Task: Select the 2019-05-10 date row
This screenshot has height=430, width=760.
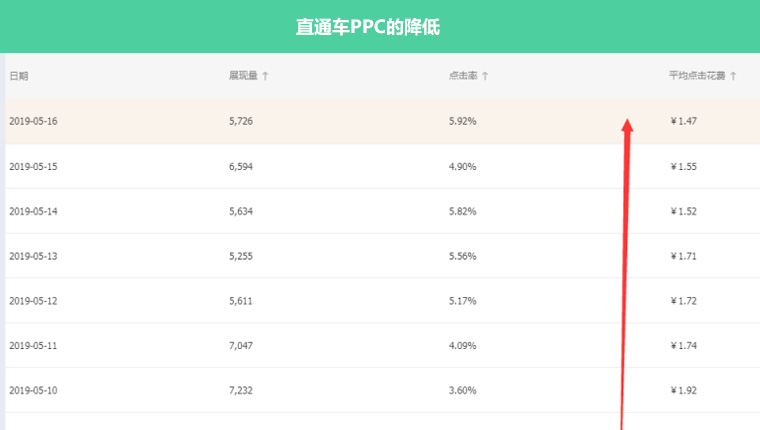Action: coord(33,391)
